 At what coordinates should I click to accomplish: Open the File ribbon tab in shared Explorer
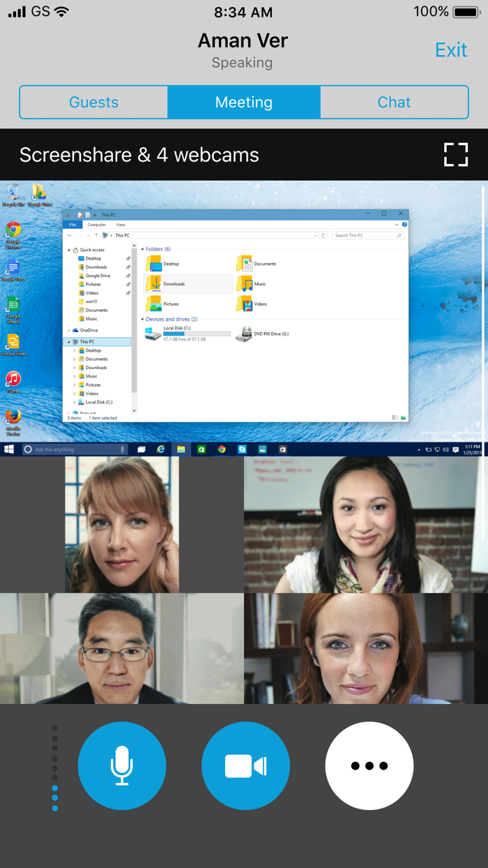coord(72,225)
